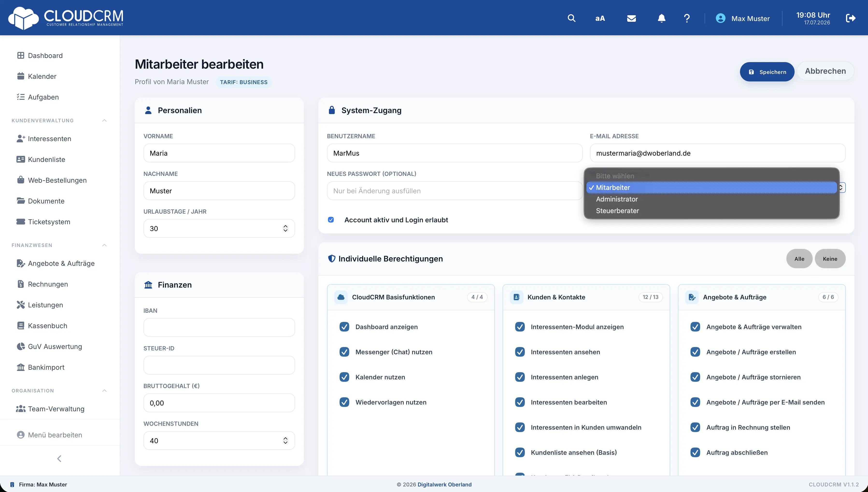Screen dimensions: 868x492
Task: Uncheck Angebote / Aufträge stornieren
Action: (x=695, y=377)
